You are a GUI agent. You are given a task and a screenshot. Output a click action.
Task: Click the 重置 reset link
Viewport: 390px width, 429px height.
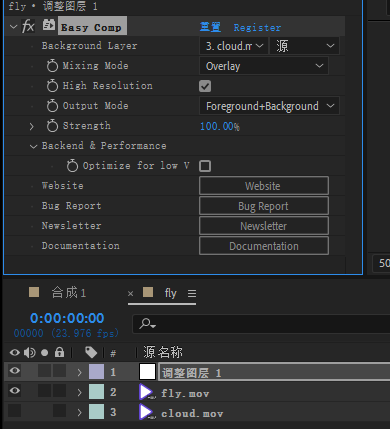[x=210, y=27]
